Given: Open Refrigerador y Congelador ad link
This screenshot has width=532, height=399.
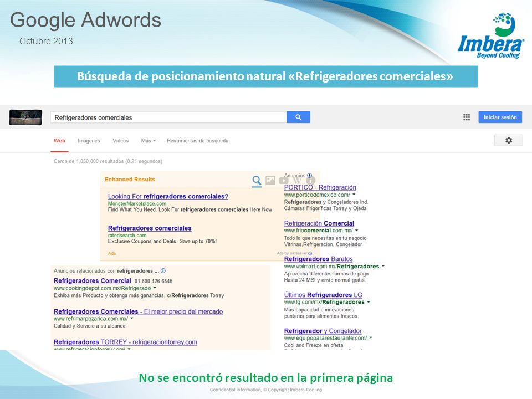Looking at the screenshot, I should [323, 331].
